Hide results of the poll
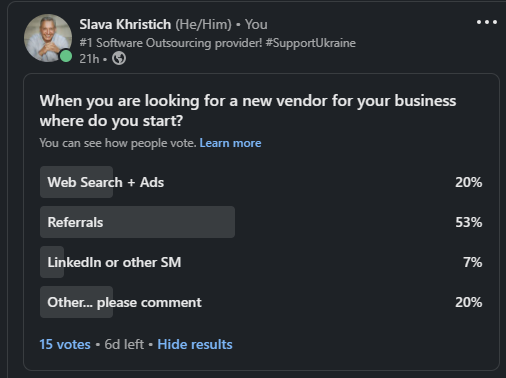506x378 pixels. [x=195, y=344]
